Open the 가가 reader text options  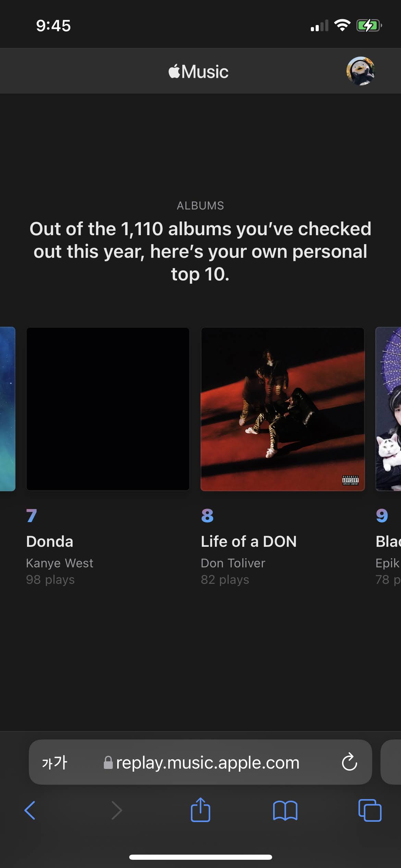[x=54, y=762]
